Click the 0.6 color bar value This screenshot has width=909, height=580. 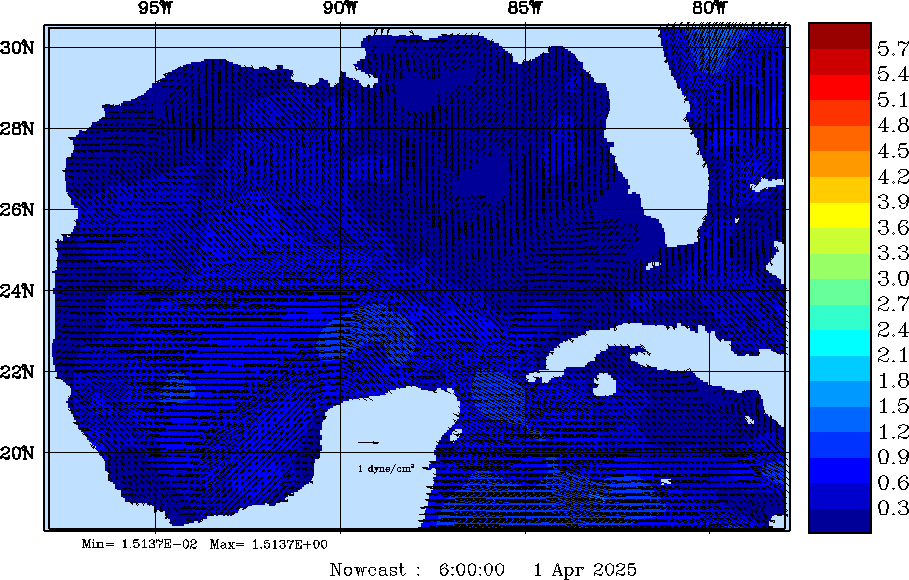point(893,483)
